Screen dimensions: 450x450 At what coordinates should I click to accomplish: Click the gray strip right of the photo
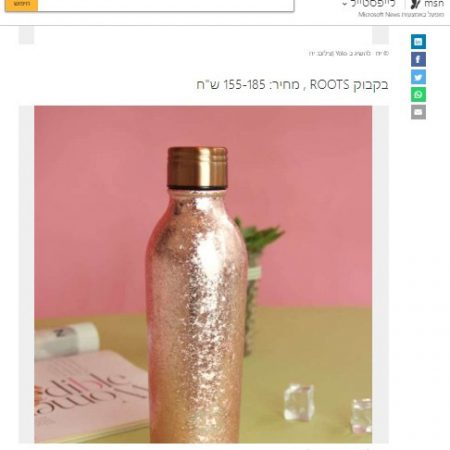380,274
